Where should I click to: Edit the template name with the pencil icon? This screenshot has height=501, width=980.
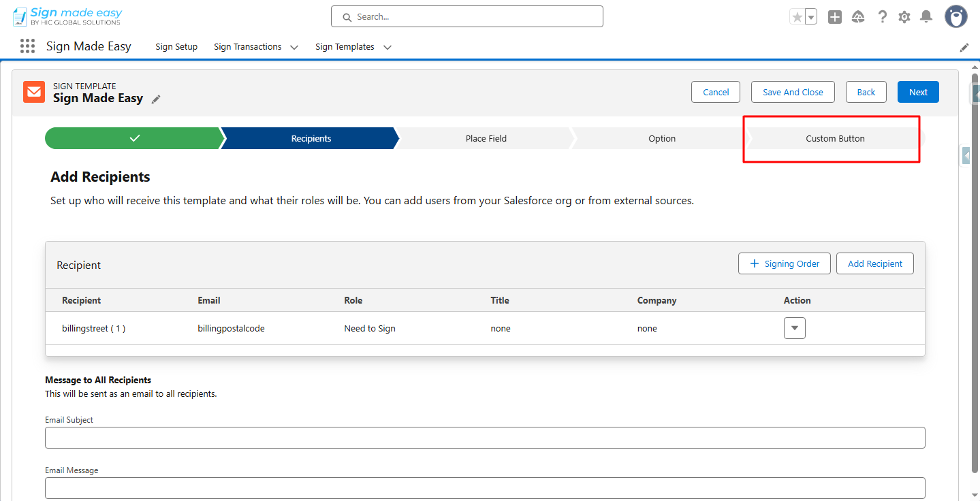(x=156, y=99)
